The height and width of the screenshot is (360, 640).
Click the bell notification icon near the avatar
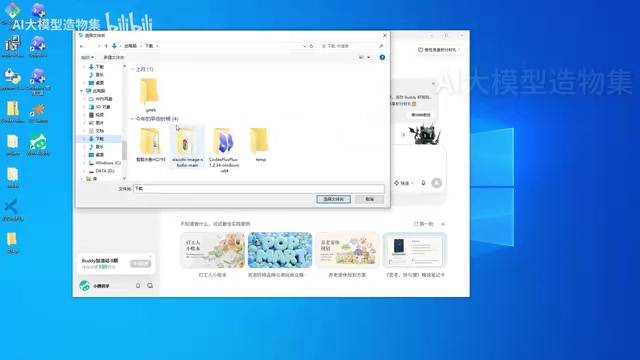(138, 286)
